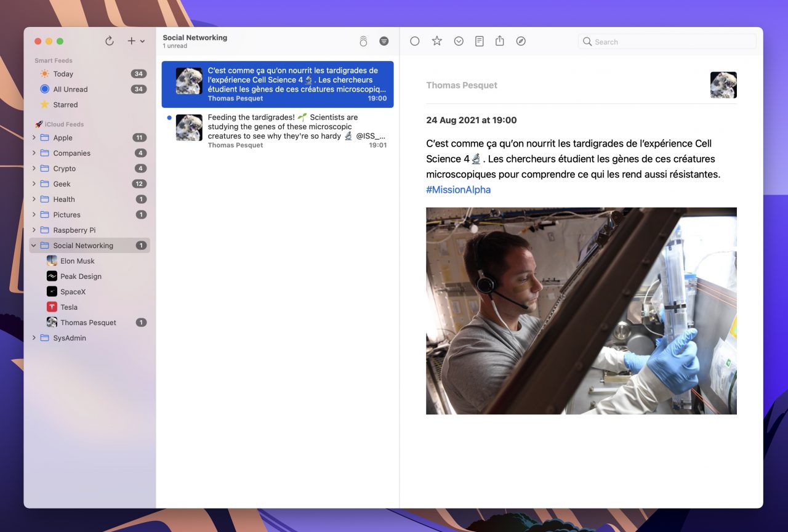Select the Companies folder row
The image size is (788, 532).
90,153
